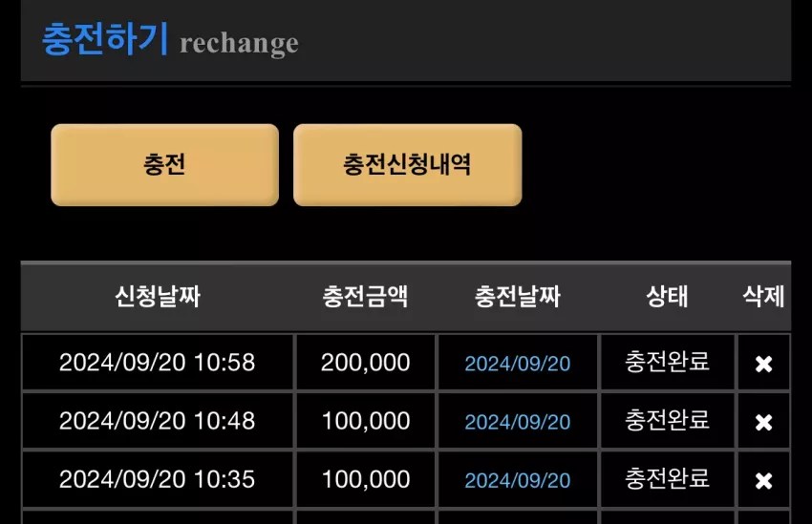Screen dimensions: 812x524
Task: Open the blue 2024/09/20 date in second row
Action: click(518, 422)
